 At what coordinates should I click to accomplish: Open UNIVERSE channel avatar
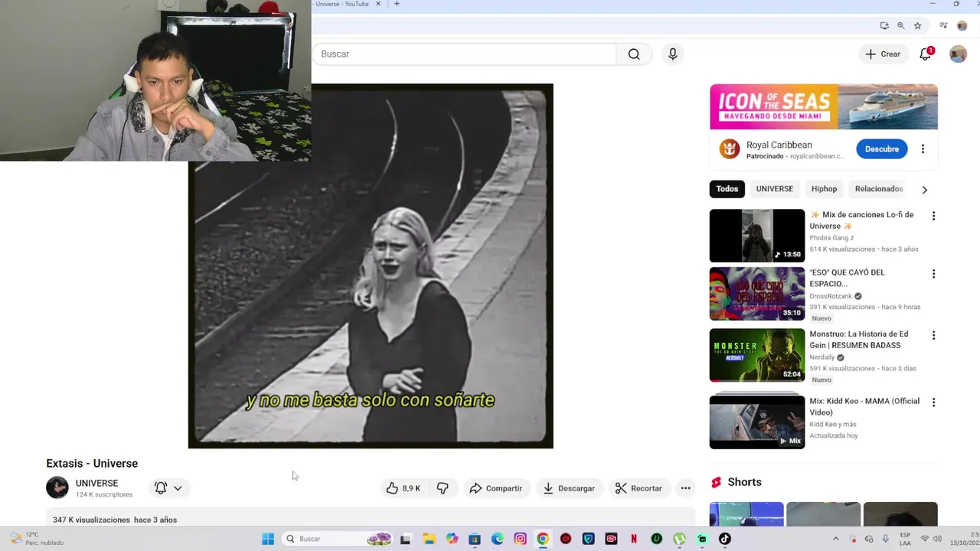click(57, 487)
